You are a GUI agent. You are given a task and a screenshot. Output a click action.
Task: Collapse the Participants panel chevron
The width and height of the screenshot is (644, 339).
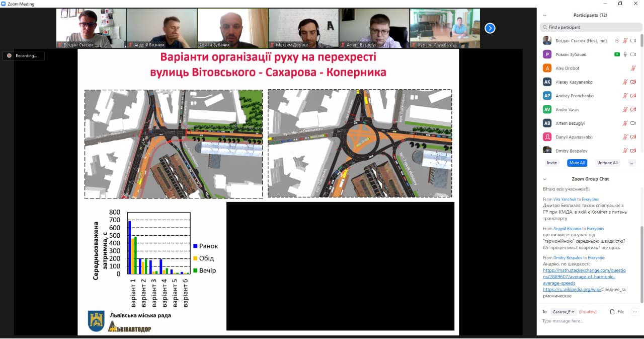coord(544,15)
